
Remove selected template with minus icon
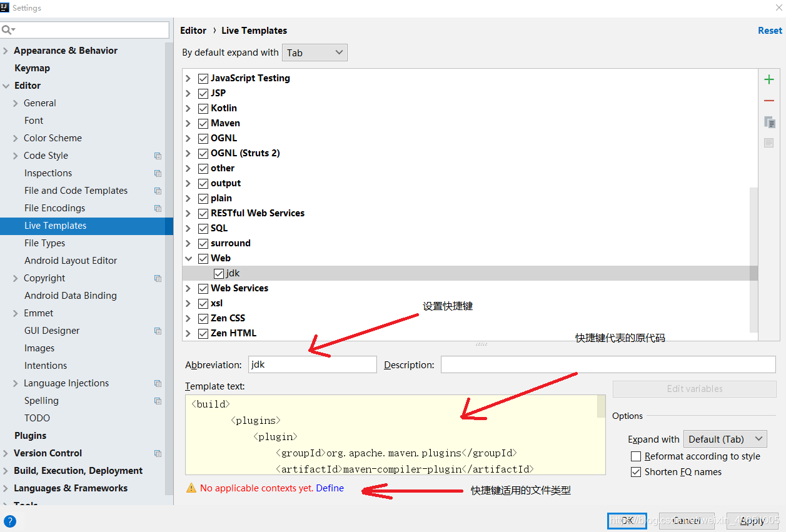tap(769, 101)
